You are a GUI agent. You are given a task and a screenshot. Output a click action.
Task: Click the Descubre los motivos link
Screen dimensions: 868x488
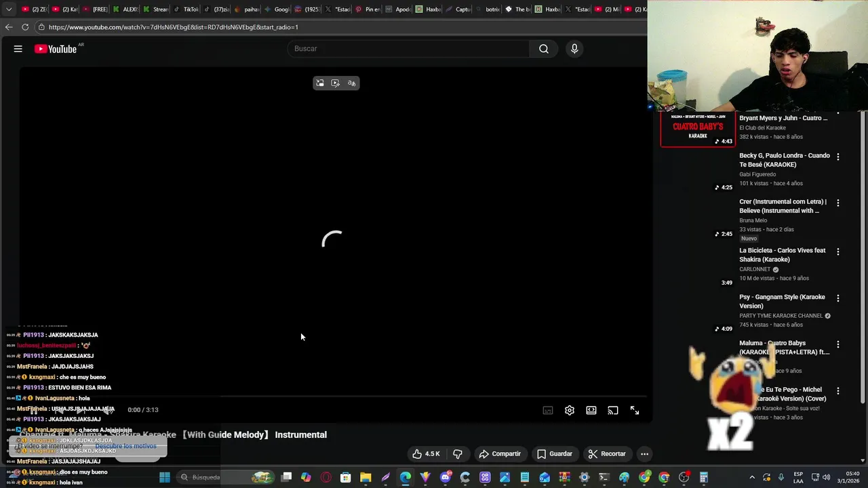coord(126,446)
